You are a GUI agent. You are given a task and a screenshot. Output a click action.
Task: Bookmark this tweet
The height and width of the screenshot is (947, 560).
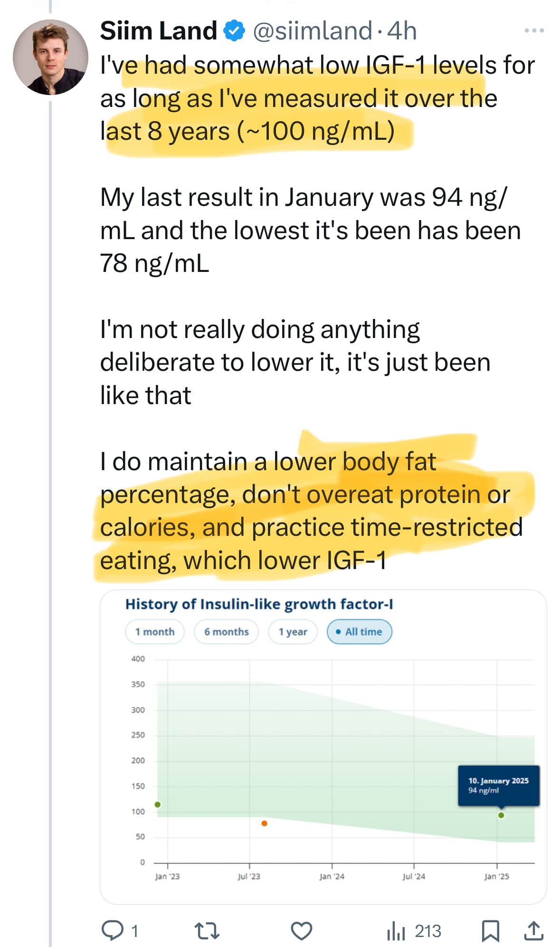click(490, 931)
